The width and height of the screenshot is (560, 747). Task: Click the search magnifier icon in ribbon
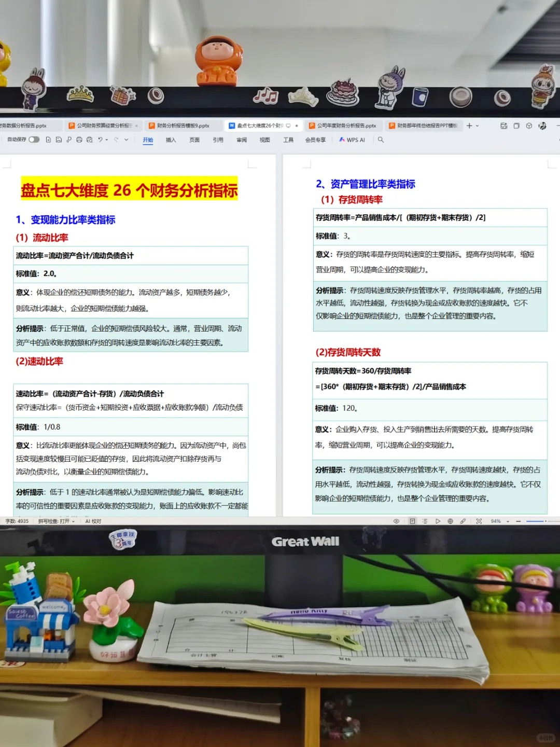381,140
